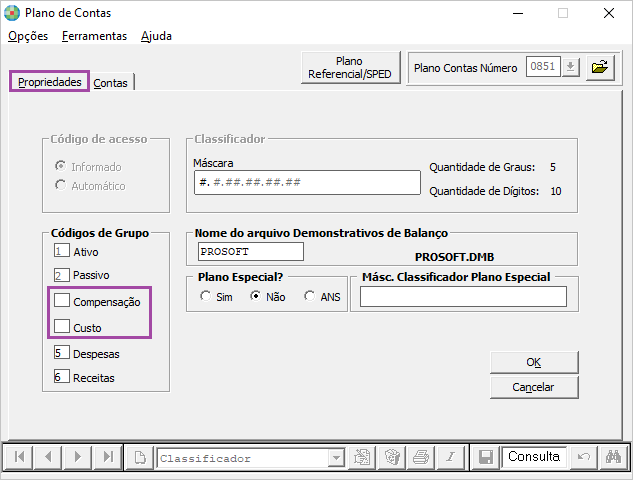633x480 pixels.
Task: Click Másc. Classificador Plano Especial field
Action: tap(463, 297)
